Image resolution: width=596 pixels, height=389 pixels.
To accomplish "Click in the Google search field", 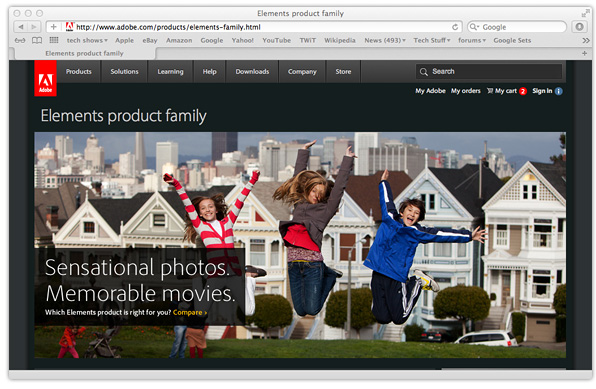I will [517, 27].
